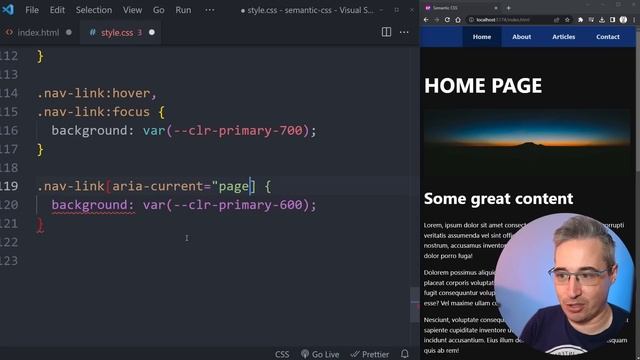Click the sunset banner image
The width and height of the screenshot is (640, 360).
click(527, 143)
